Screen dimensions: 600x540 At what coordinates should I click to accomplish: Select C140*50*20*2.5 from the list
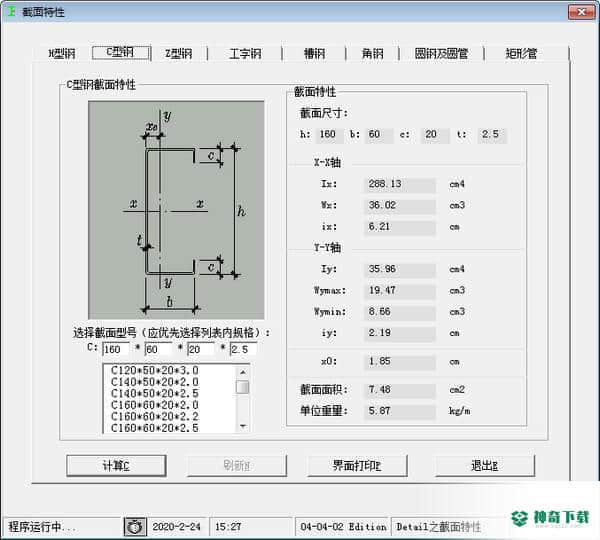[x=154, y=393]
